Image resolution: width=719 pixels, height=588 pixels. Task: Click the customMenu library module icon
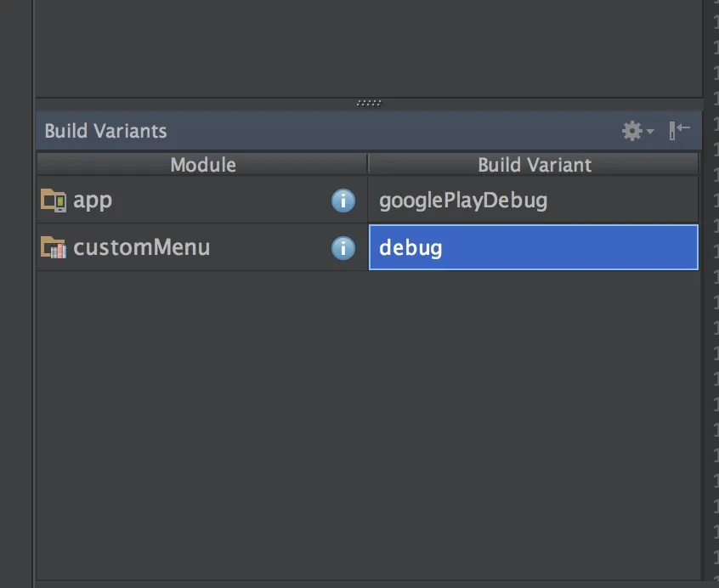[x=54, y=248]
